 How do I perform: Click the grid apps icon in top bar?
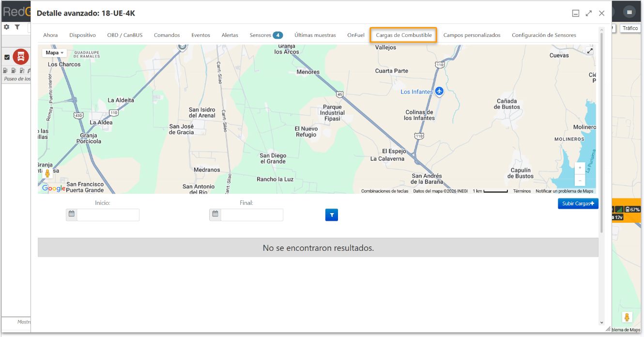[x=629, y=12]
